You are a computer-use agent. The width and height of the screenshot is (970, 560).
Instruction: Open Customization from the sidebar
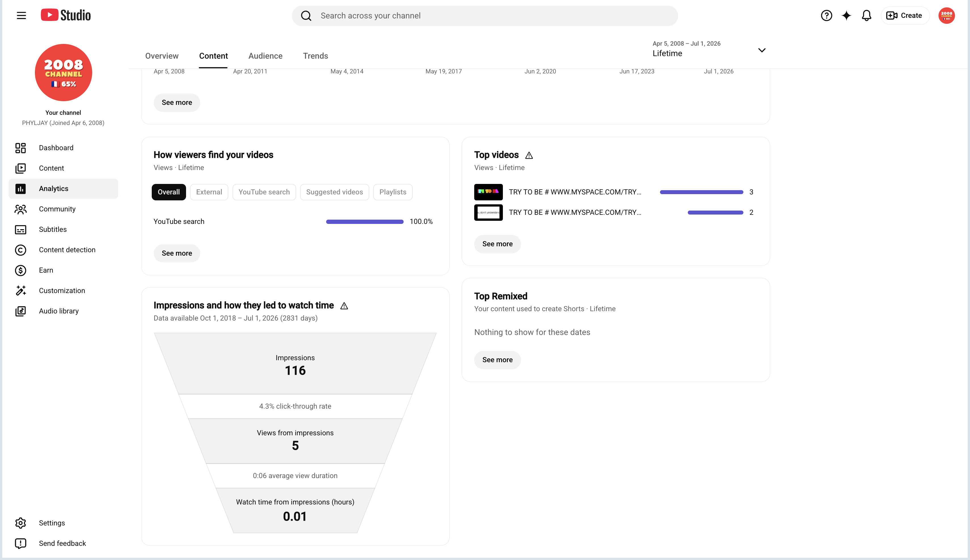63,290
